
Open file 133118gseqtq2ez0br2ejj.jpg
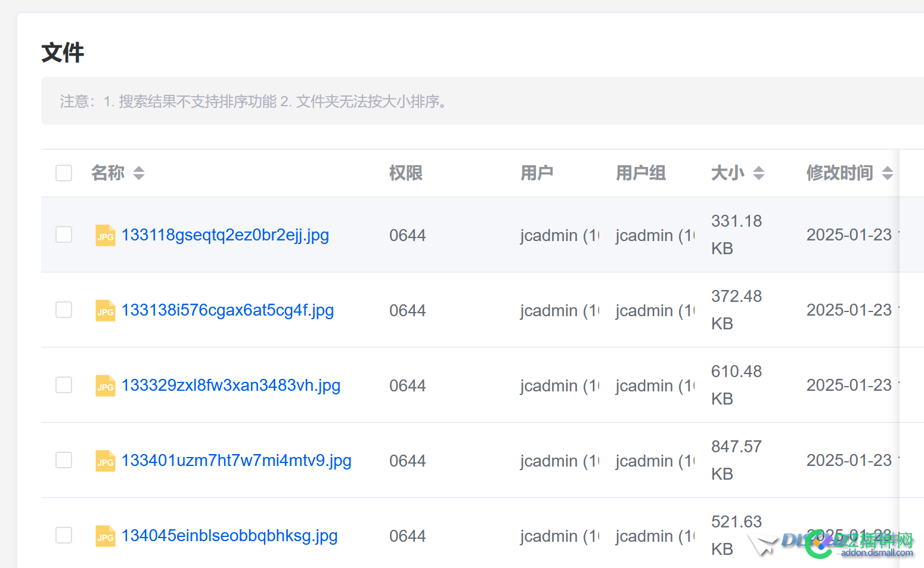pyautogui.click(x=225, y=235)
